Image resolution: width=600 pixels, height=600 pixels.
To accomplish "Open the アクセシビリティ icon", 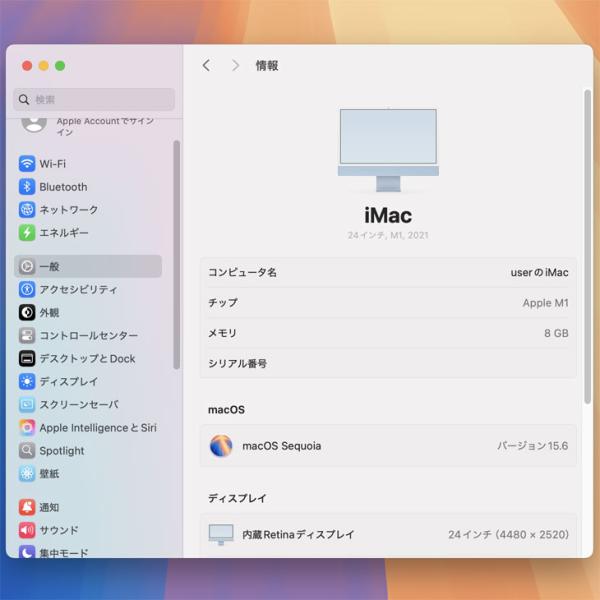I will click(x=27, y=289).
